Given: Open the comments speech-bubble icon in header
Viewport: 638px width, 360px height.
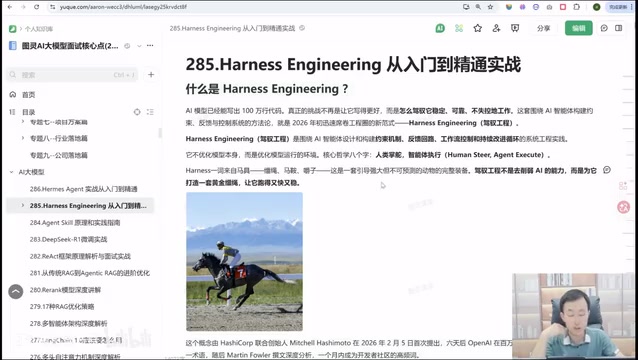Looking at the screenshot, I should (604, 28).
